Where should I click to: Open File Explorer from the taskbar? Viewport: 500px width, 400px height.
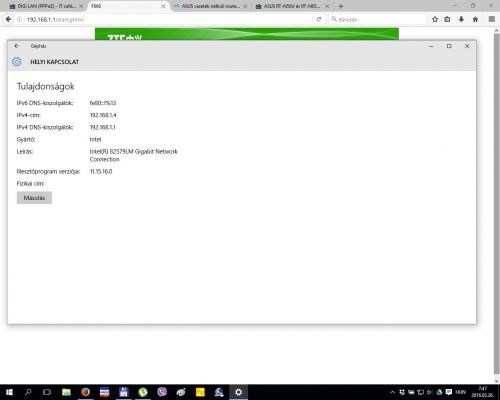coord(66,392)
